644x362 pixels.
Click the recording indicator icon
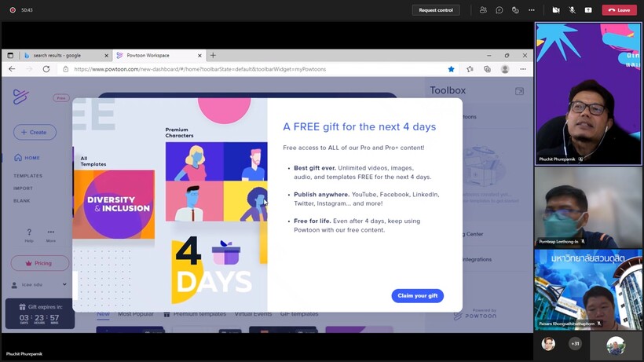pyautogui.click(x=13, y=10)
